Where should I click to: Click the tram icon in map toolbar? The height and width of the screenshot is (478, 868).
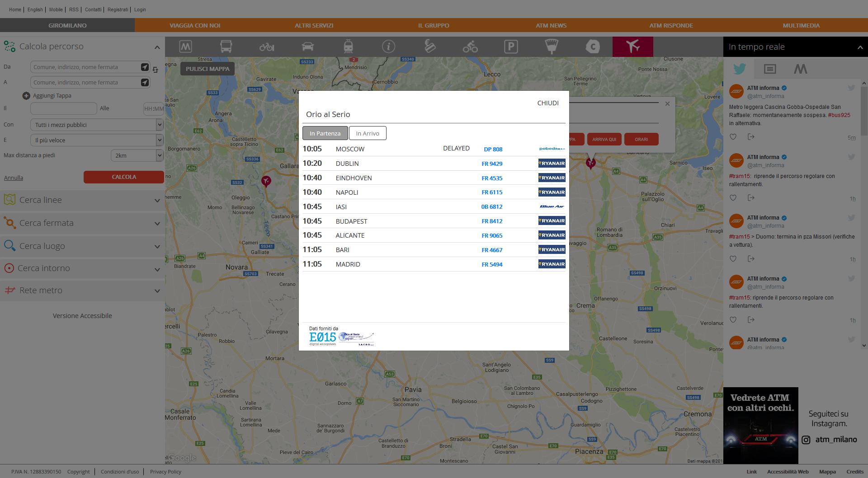coord(348,47)
